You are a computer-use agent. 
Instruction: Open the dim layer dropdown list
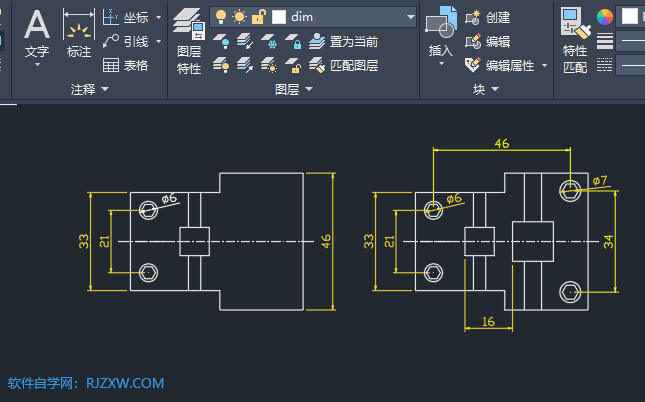coord(411,17)
